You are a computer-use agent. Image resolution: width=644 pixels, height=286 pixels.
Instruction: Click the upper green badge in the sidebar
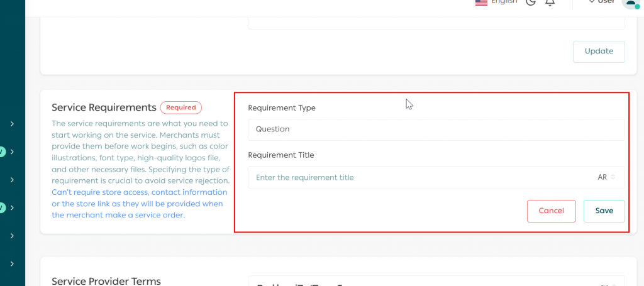click(2, 151)
